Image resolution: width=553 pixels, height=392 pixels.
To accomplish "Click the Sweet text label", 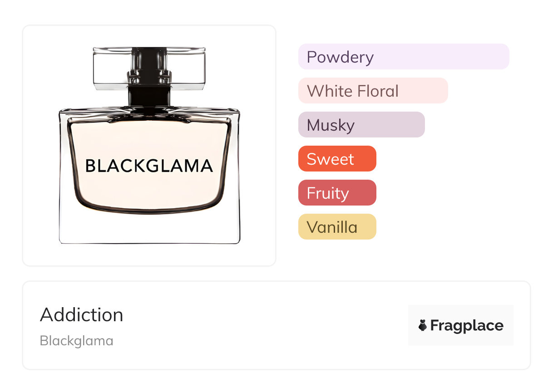I will pos(330,159).
